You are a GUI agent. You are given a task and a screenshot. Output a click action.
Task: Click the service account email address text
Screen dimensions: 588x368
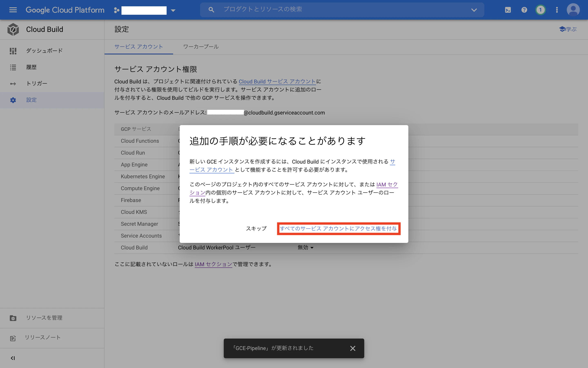(266, 113)
